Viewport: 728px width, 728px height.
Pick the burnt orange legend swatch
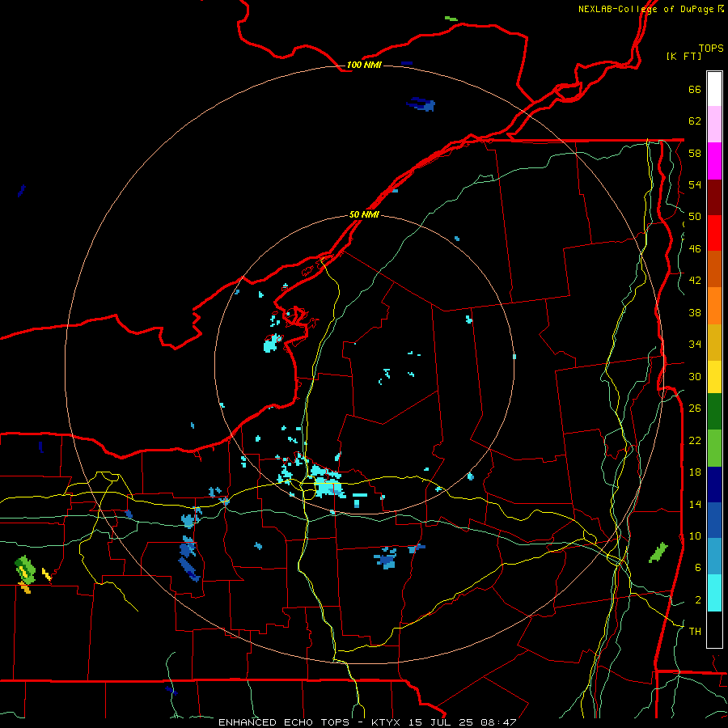click(x=714, y=269)
